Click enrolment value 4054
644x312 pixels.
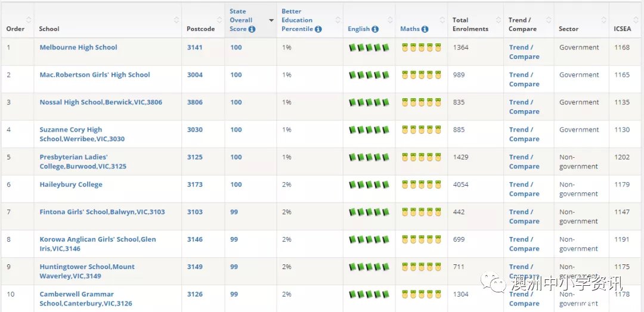[461, 185]
